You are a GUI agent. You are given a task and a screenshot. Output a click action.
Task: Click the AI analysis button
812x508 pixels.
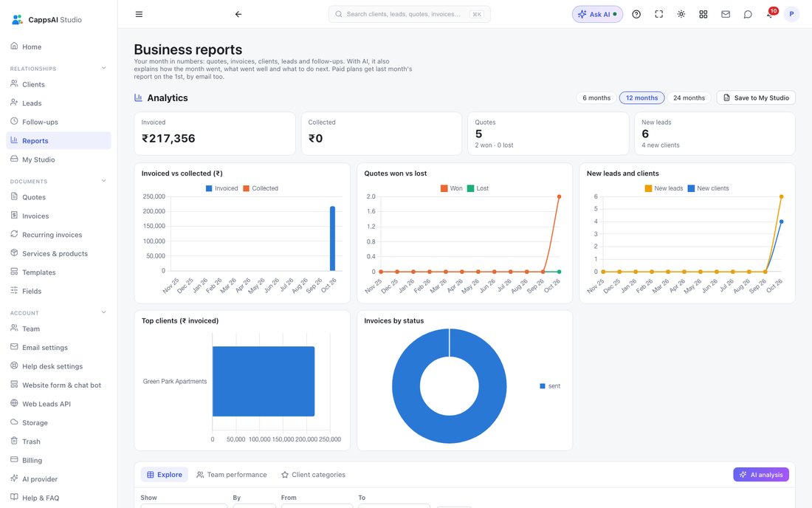click(761, 475)
